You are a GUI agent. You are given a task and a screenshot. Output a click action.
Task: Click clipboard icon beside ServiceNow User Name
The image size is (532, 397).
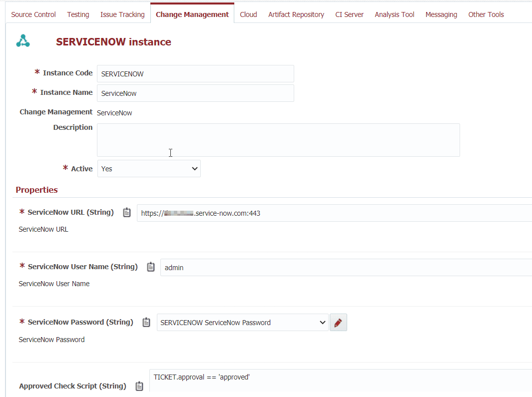pyautogui.click(x=151, y=267)
